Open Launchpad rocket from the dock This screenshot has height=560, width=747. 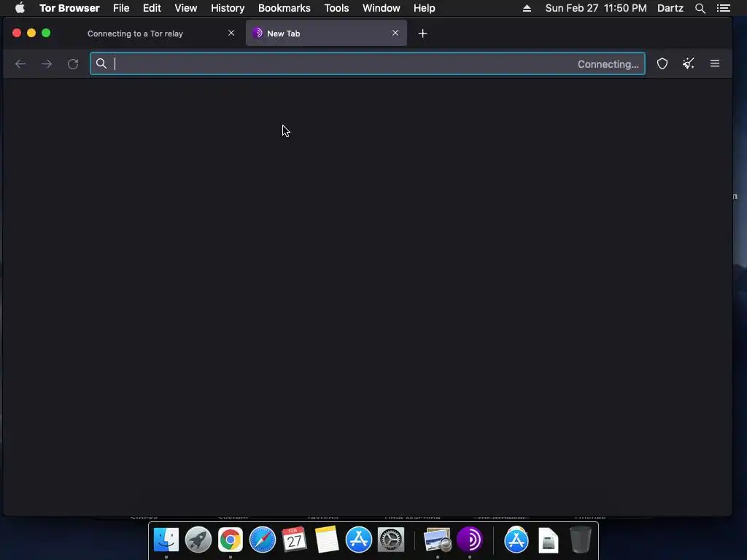pyautogui.click(x=198, y=540)
